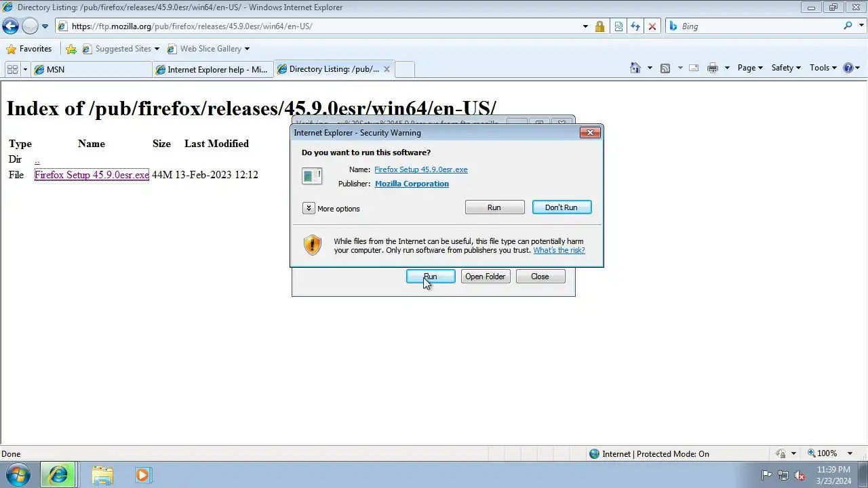Click the Read Mail icon
Viewport: 868px width, 488px height.
click(x=694, y=68)
